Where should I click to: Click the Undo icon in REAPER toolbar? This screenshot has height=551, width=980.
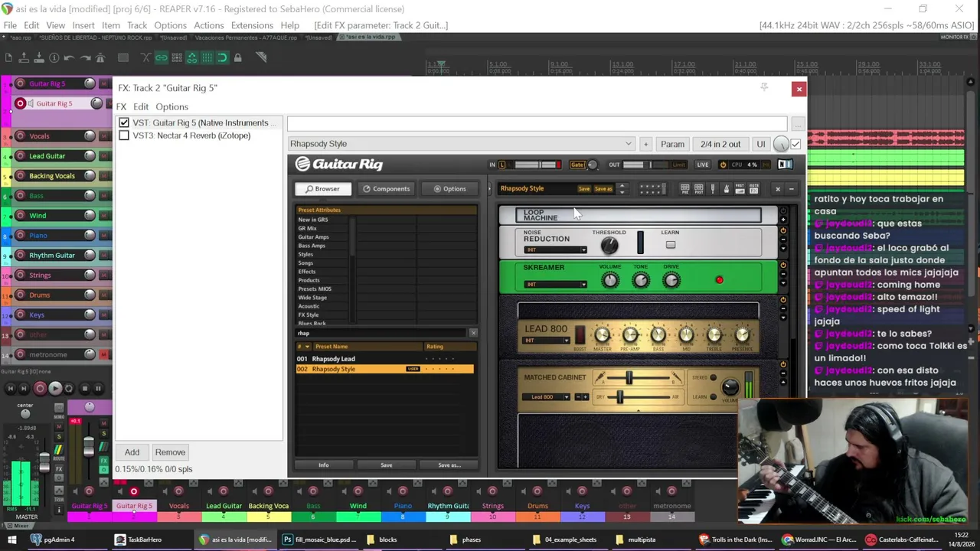pyautogui.click(x=69, y=57)
